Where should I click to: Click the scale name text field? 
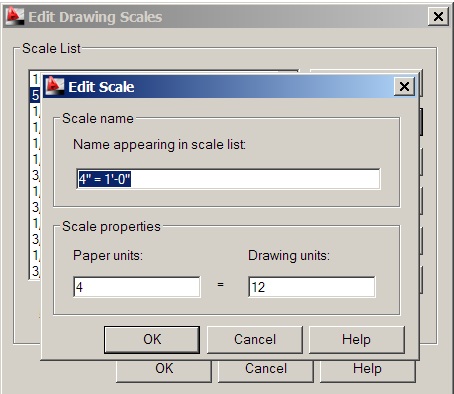pyautogui.click(x=228, y=179)
